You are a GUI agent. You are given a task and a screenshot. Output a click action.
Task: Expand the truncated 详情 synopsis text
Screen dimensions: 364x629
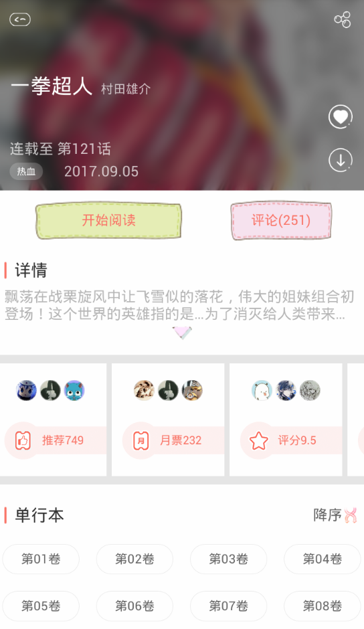pyautogui.click(x=179, y=305)
